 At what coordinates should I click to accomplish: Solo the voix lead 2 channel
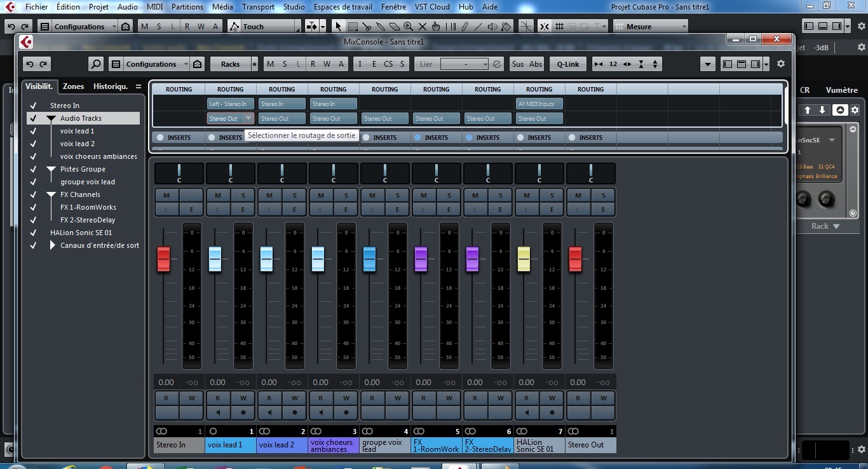click(x=295, y=195)
